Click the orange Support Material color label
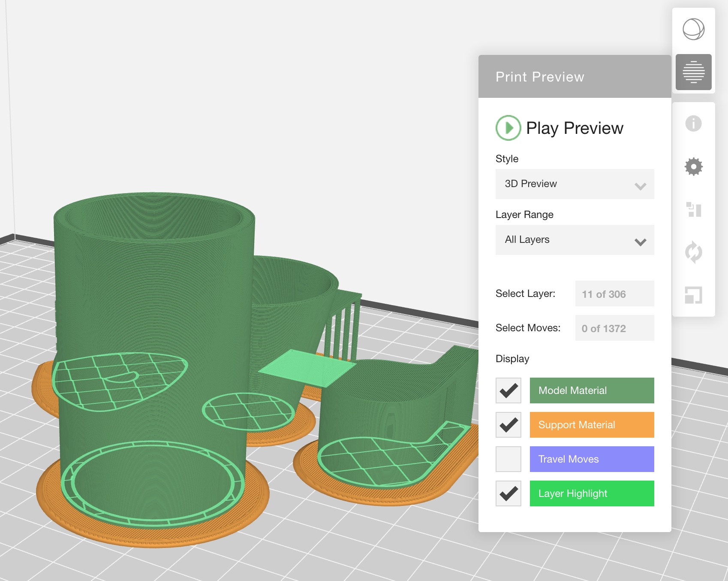 [592, 425]
